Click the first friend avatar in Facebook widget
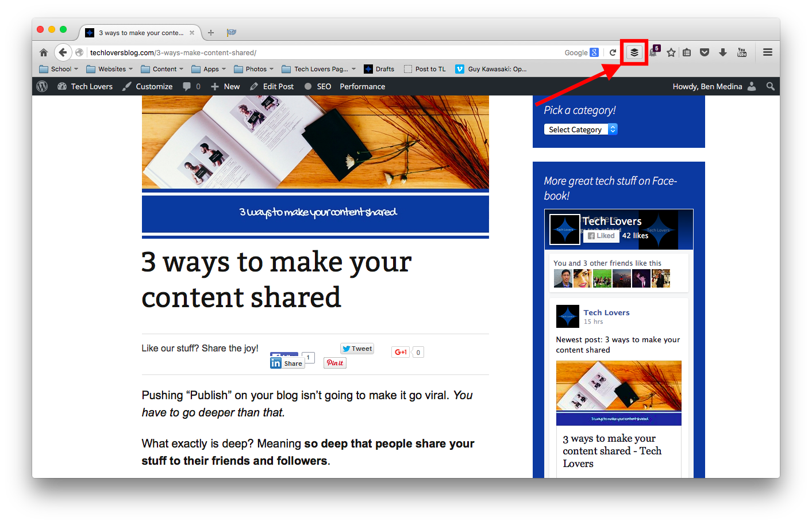The height and width of the screenshot is (524, 812). (563, 278)
